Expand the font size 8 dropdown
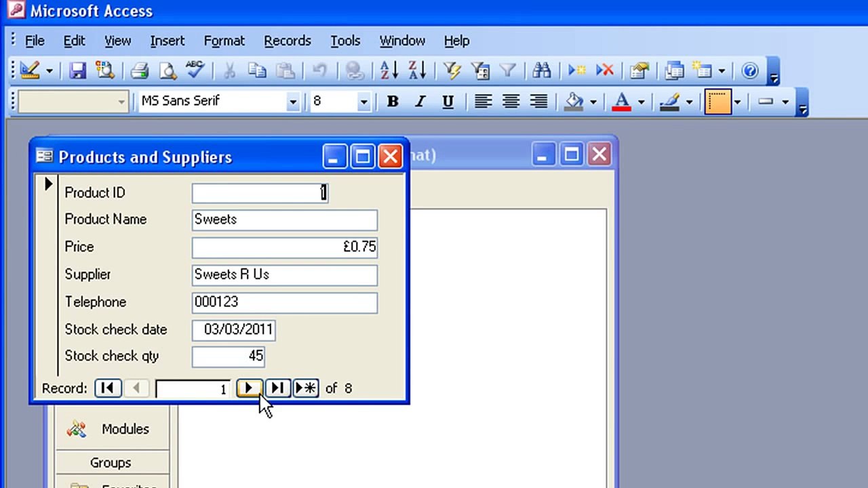Image resolution: width=868 pixels, height=488 pixels. pyautogui.click(x=363, y=102)
